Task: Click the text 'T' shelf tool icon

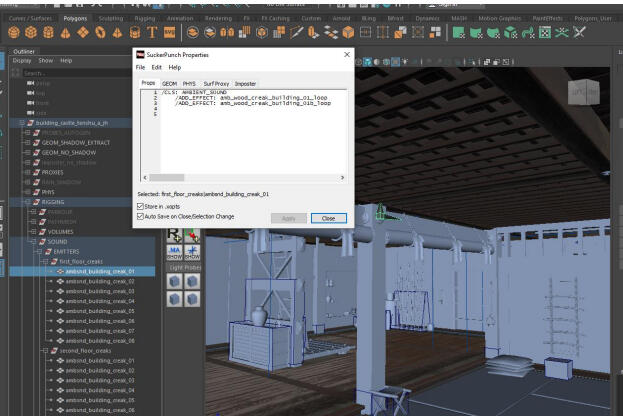Action: (x=153, y=32)
